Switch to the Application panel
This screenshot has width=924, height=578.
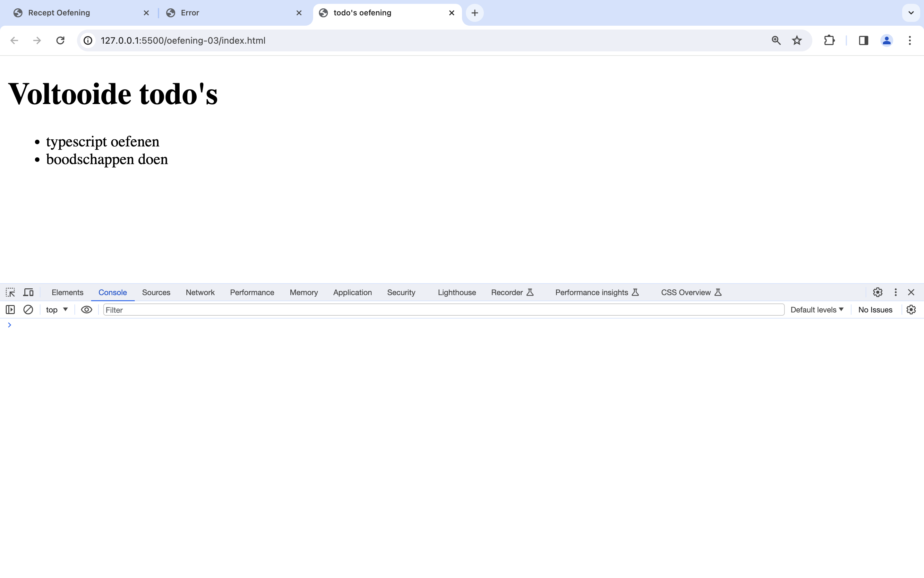point(352,293)
